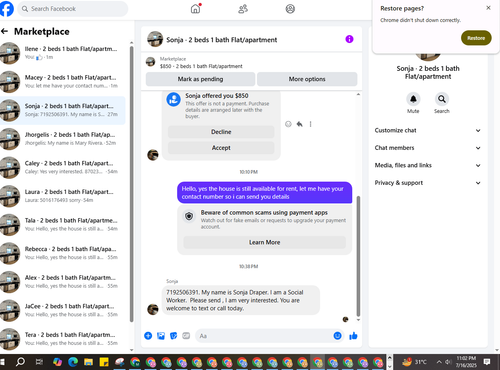The image size is (500, 370).
Task: Click the chat messages scrollbar
Action: coord(358,256)
